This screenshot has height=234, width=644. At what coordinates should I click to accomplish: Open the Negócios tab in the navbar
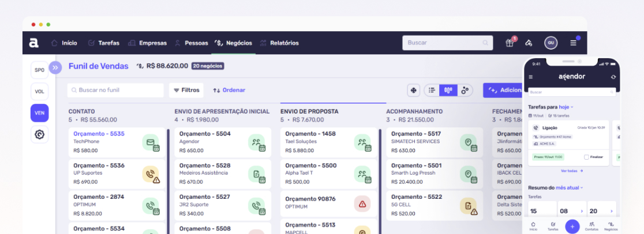coord(234,43)
